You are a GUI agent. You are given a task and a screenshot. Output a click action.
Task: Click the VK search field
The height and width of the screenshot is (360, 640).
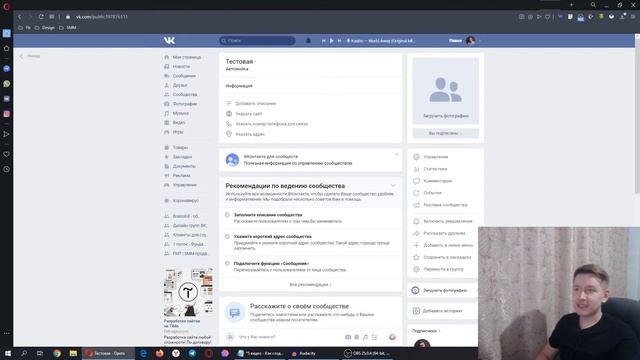click(257, 40)
